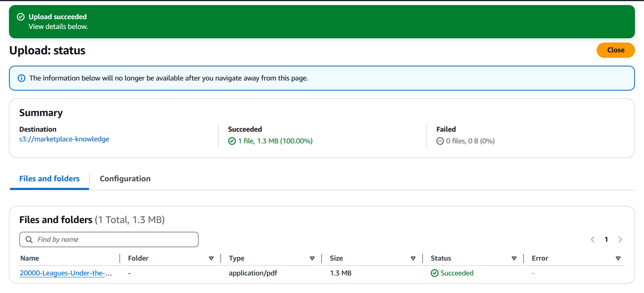Screen dimensions: 644x293
Task: Click the green check icon beside 1 file
Action: (x=232, y=141)
